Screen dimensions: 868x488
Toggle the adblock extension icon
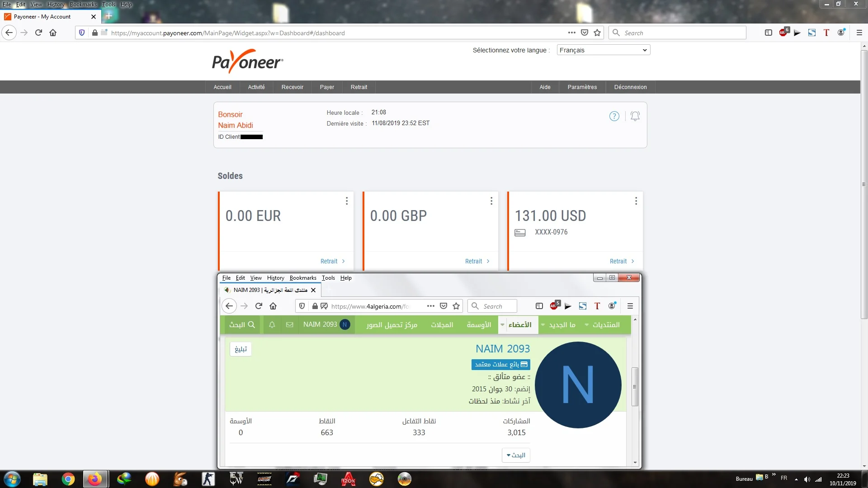[x=783, y=33]
